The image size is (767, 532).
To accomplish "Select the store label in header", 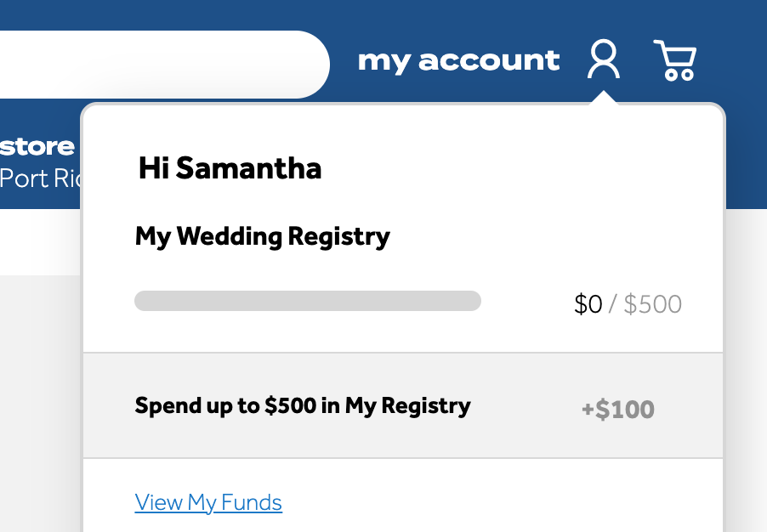I will click(37, 147).
